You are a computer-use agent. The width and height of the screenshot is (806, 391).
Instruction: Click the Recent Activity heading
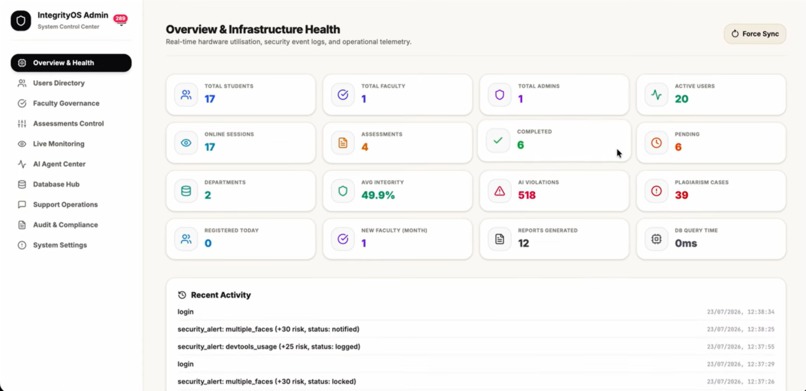click(x=221, y=295)
